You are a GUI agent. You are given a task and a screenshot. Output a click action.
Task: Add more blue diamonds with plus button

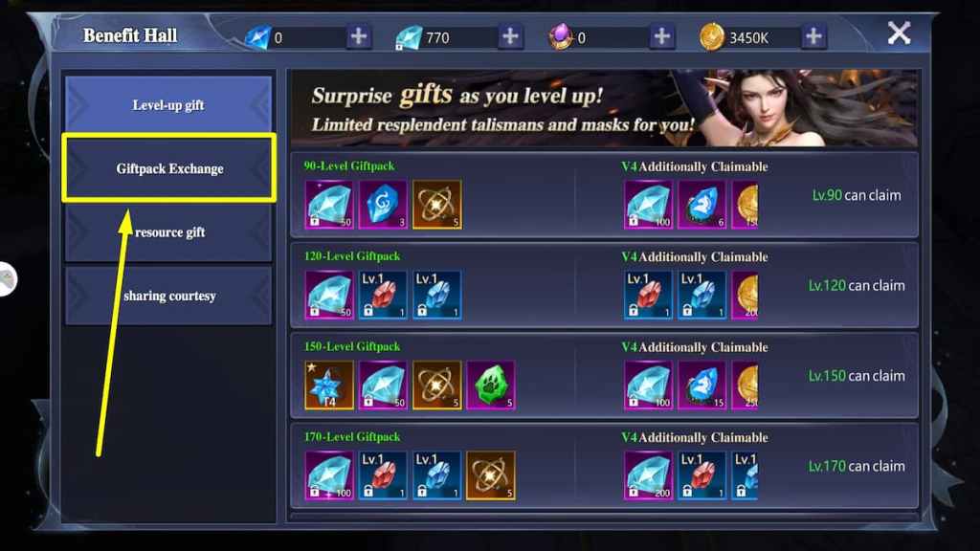tap(359, 37)
